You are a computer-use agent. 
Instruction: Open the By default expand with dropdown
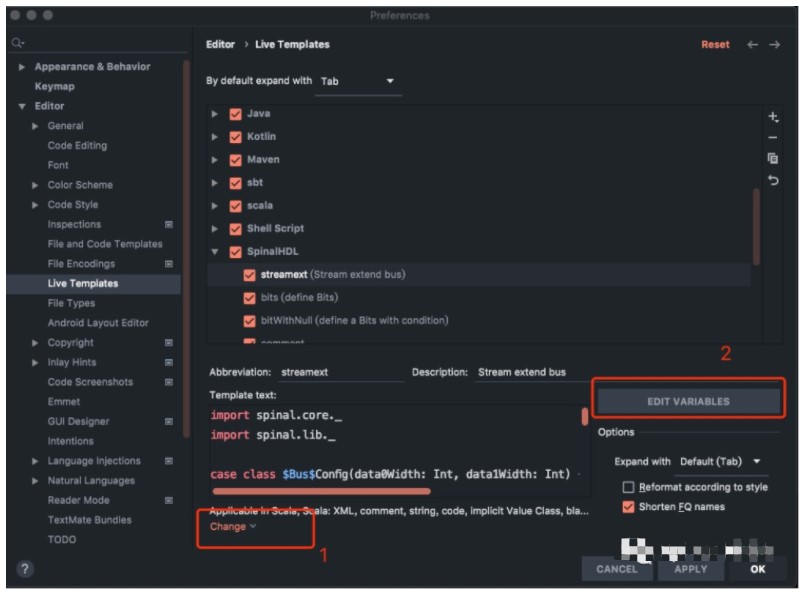[x=358, y=81]
